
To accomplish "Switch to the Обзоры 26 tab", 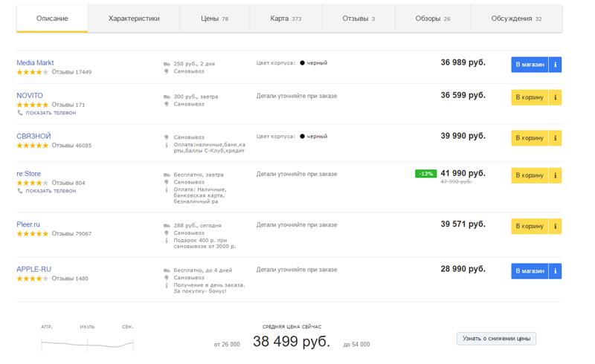I will pos(433,19).
